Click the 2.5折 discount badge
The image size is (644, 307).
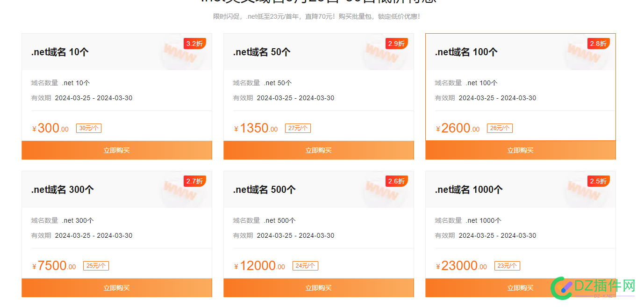point(598,181)
